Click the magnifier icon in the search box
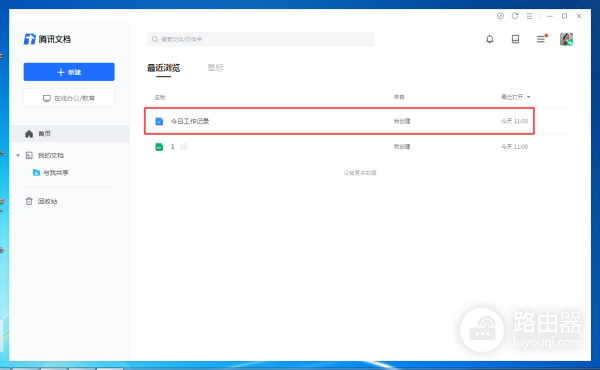Screen dimensions: 600x370 tap(155, 39)
